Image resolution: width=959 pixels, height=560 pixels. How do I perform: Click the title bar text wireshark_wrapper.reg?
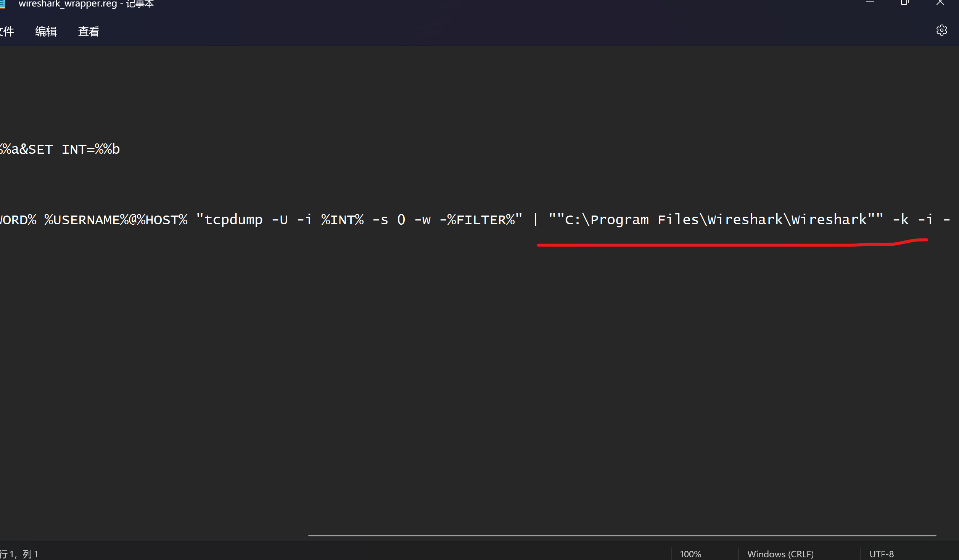pos(68,4)
